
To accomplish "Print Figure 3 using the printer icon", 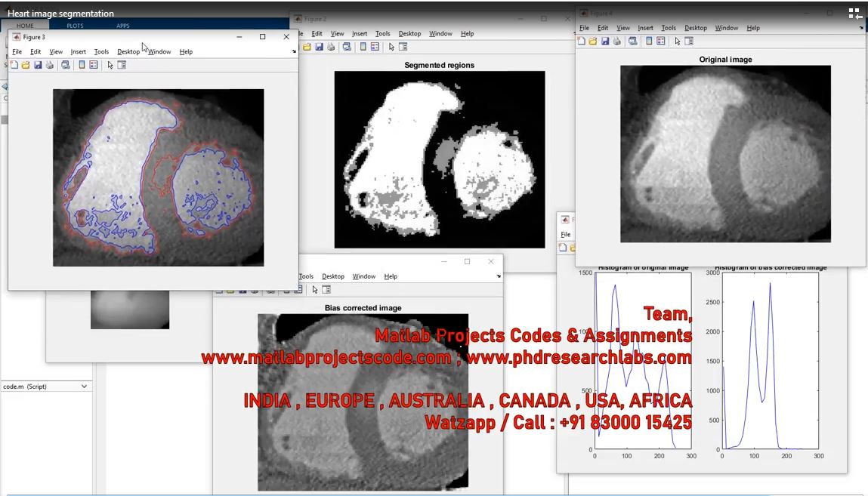I will pyautogui.click(x=50, y=65).
